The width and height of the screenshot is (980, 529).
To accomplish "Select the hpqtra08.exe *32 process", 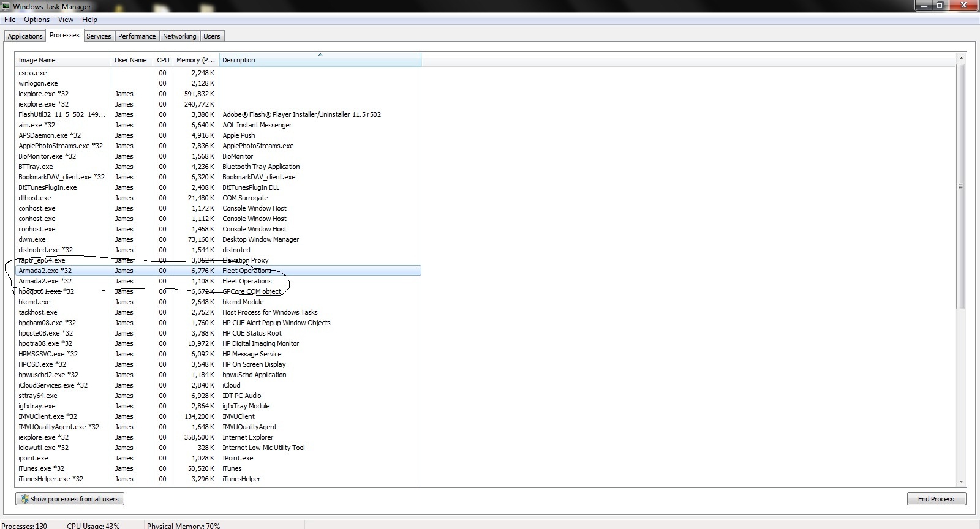I will pyautogui.click(x=218, y=343).
